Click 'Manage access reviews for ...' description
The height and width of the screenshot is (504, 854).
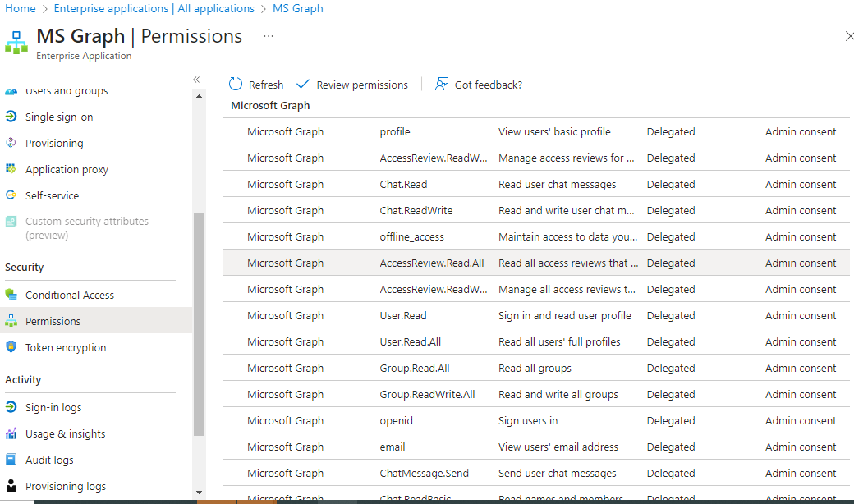(567, 158)
